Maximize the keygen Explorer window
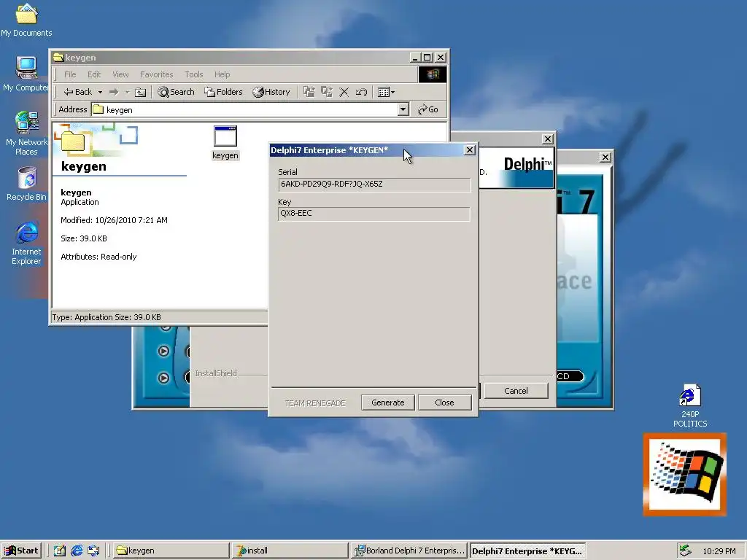The image size is (747, 560). 427,58
